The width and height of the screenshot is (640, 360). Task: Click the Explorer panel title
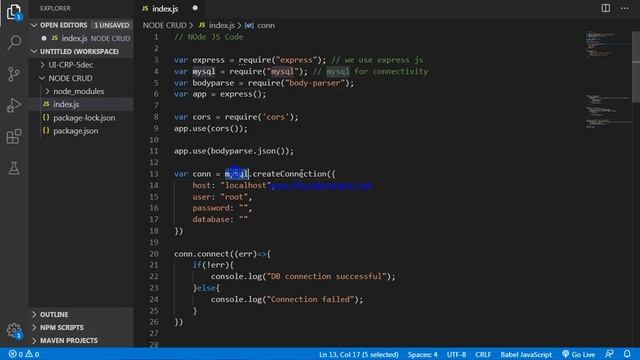click(56, 8)
